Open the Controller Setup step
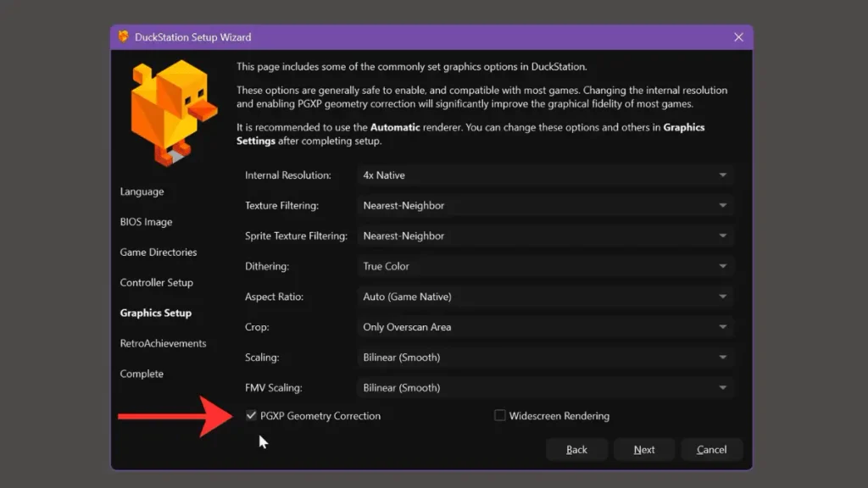 [157, 283]
